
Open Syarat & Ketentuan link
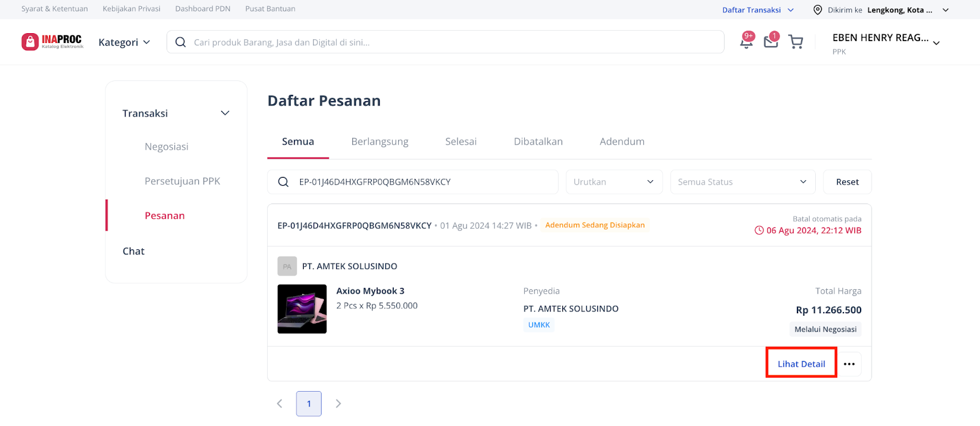(55, 9)
